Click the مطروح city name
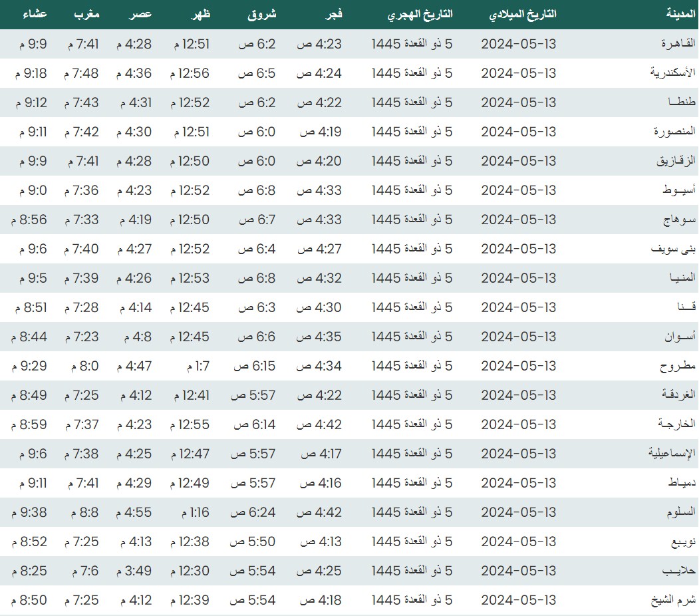699x616 pixels. click(x=678, y=366)
